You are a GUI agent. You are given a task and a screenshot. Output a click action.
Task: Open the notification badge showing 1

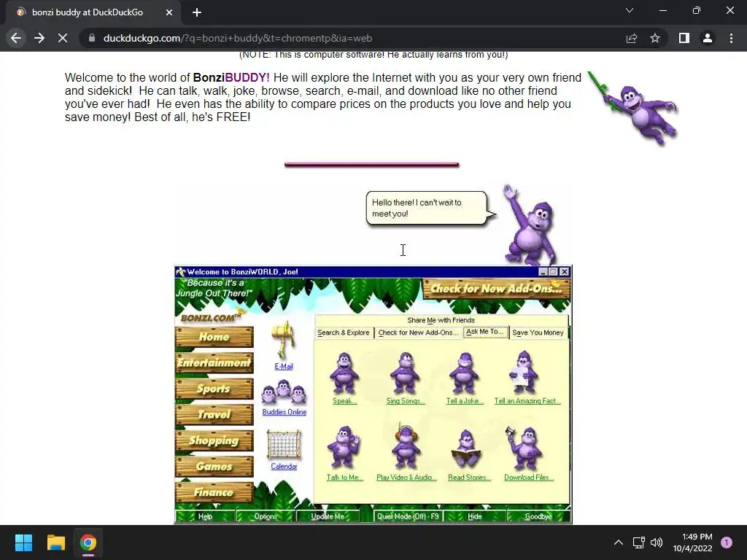(x=727, y=542)
